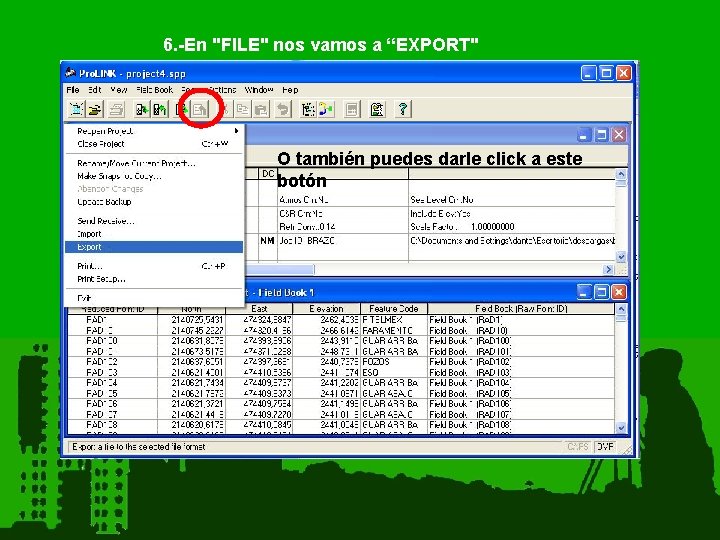Click the Open Project folder icon
The width and height of the screenshot is (720, 540).
[95, 109]
